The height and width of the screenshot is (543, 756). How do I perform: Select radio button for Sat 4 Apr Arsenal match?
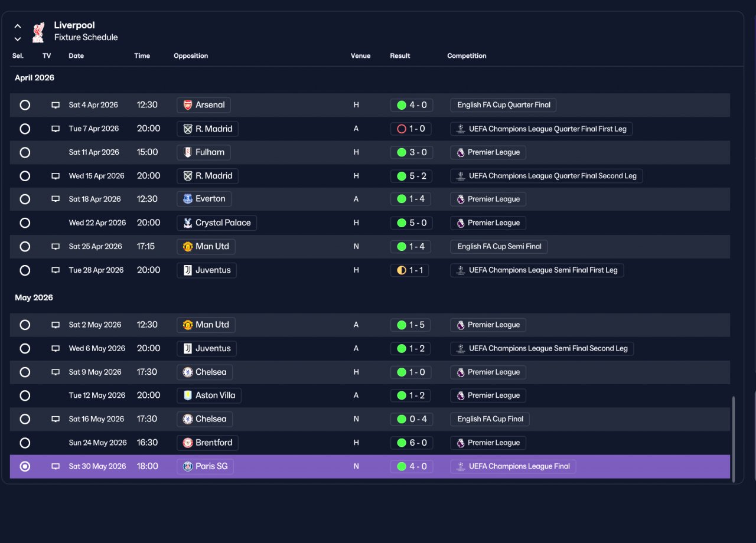[x=25, y=105]
